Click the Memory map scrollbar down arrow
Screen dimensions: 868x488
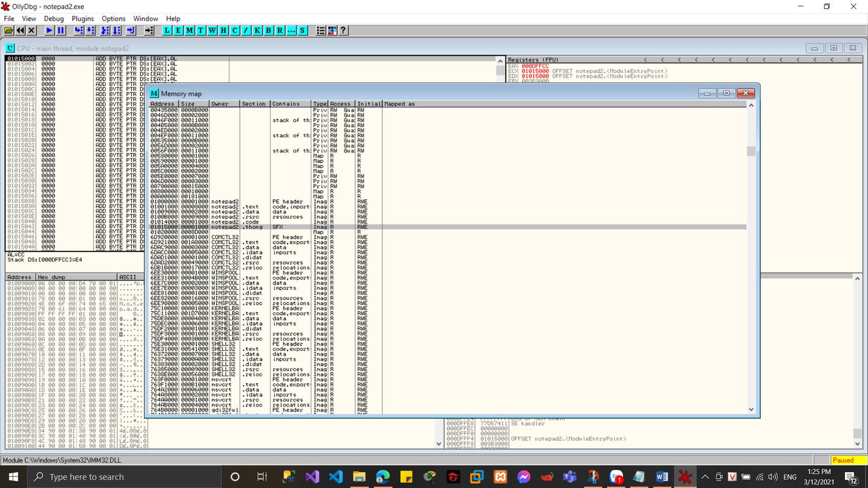pos(751,409)
